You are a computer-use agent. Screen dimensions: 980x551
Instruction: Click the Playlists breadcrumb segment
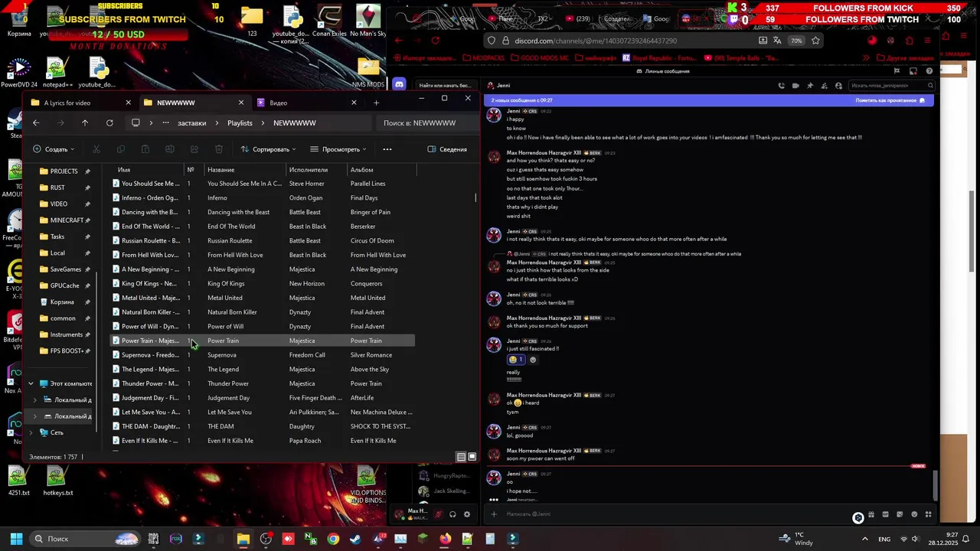(240, 122)
